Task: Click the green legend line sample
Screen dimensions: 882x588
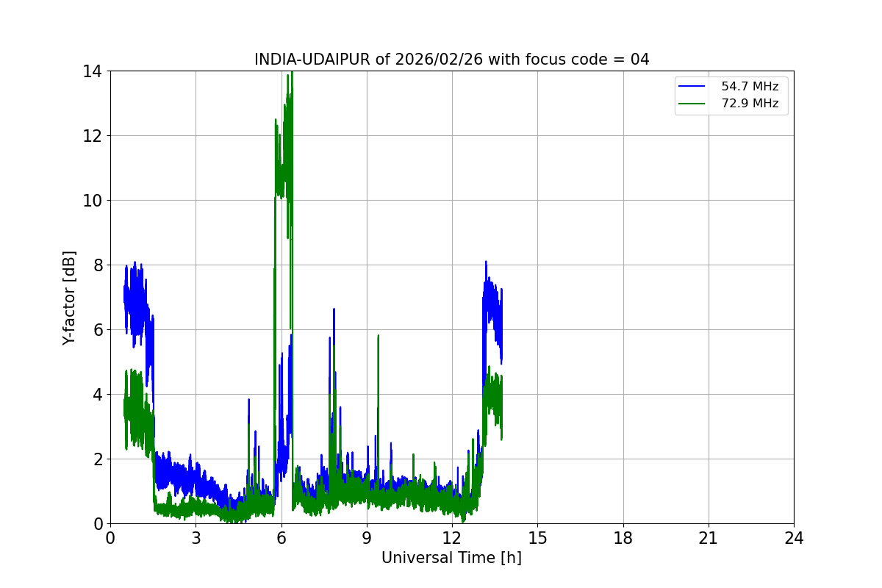Action: [693, 104]
